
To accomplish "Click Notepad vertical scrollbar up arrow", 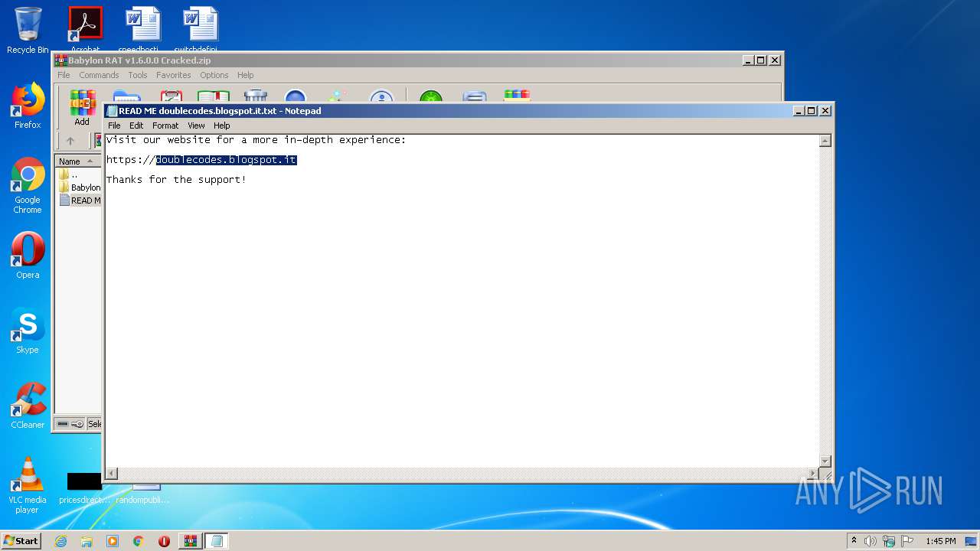I will [825, 141].
